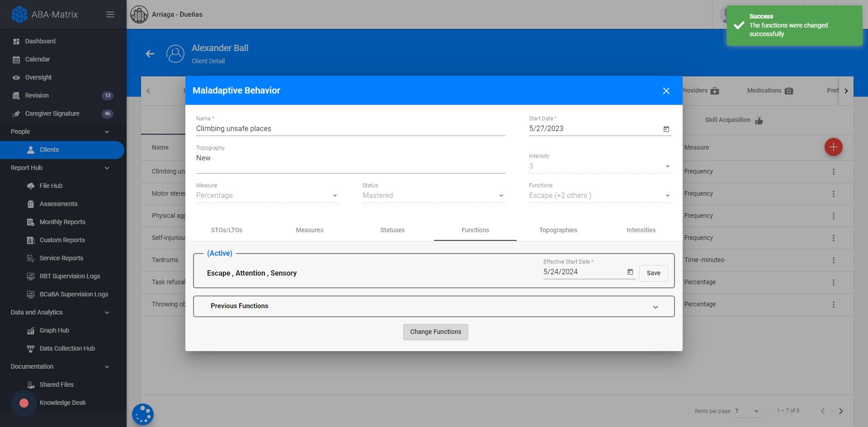Click the Save button
Screen dimensions: 868x427
point(653,273)
